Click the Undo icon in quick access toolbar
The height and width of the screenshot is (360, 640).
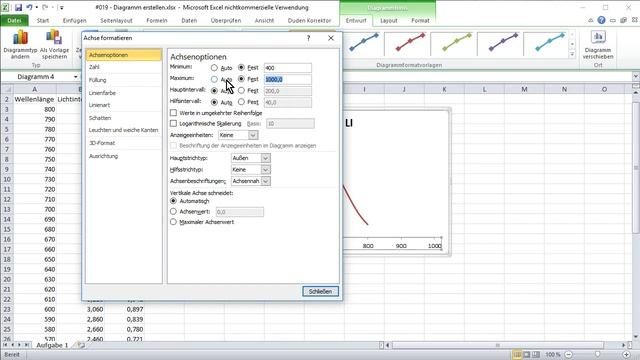[29, 7]
